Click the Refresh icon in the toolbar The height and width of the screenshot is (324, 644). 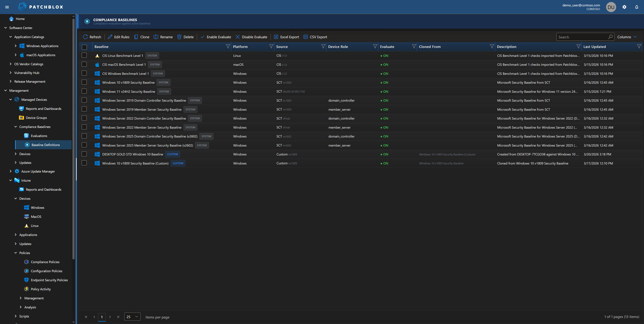click(85, 37)
